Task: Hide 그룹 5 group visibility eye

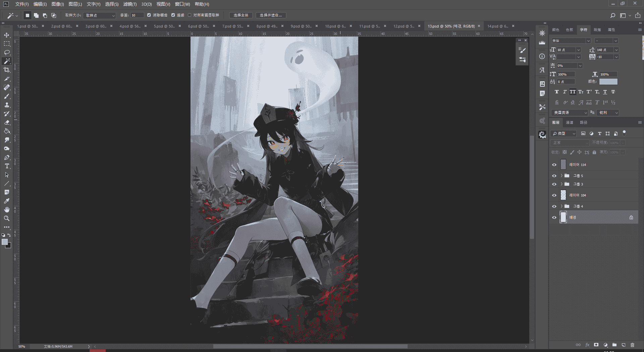Action: (554, 176)
